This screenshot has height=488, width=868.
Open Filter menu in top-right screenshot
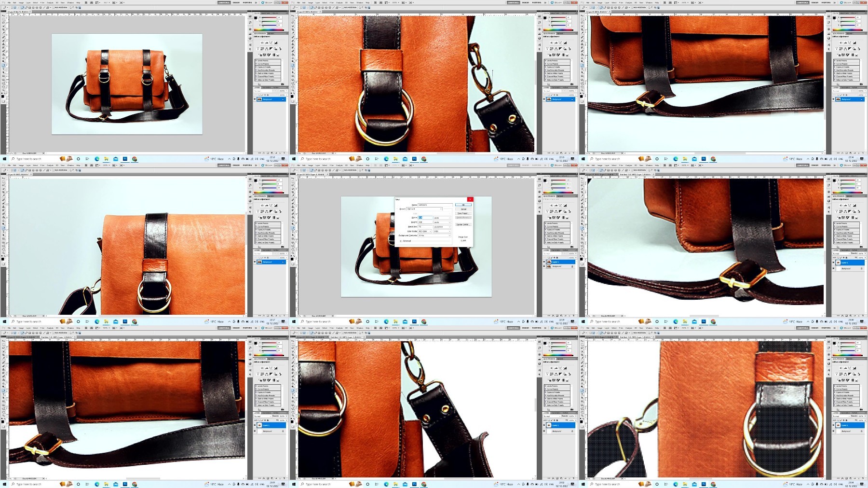click(621, 2)
